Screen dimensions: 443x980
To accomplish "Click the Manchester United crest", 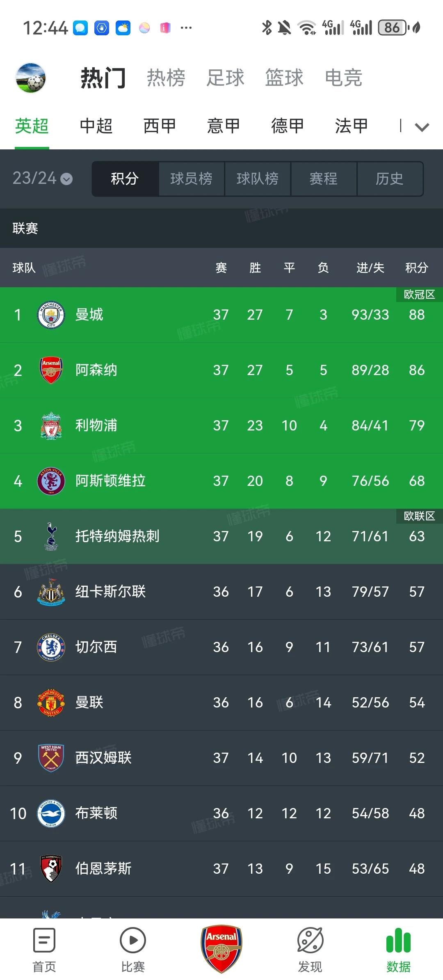I will click(x=51, y=702).
